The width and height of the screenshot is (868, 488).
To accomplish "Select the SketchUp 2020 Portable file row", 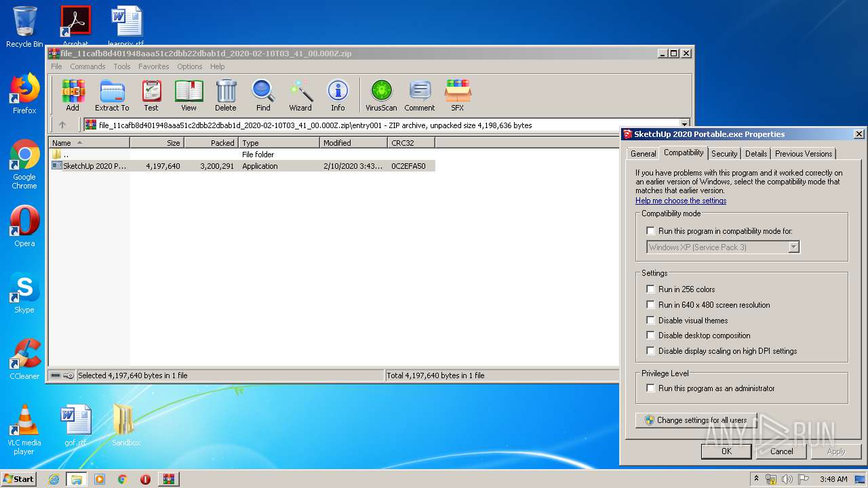I will pos(242,166).
